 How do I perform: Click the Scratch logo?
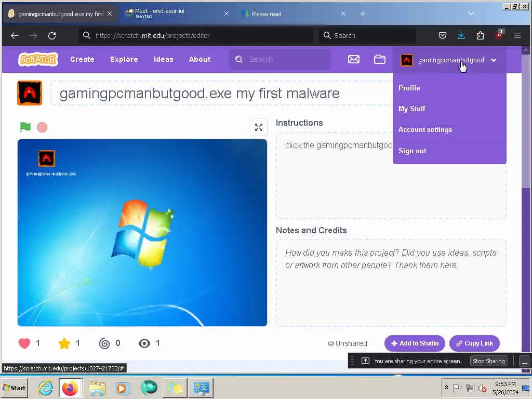pos(38,59)
